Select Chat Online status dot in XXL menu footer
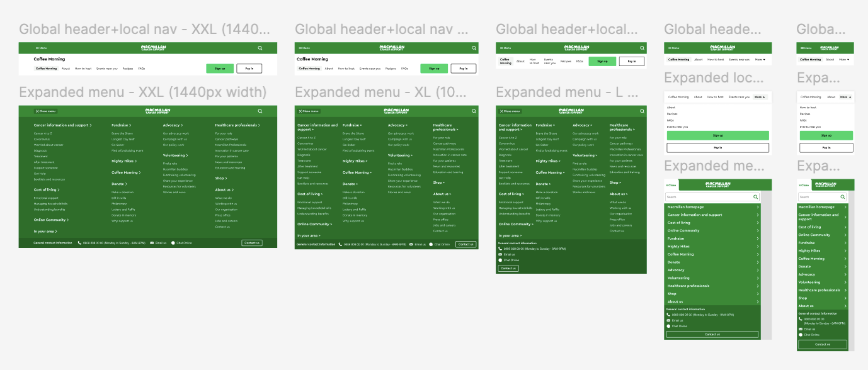This screenshot has width=868, height=370. point(173,243)
